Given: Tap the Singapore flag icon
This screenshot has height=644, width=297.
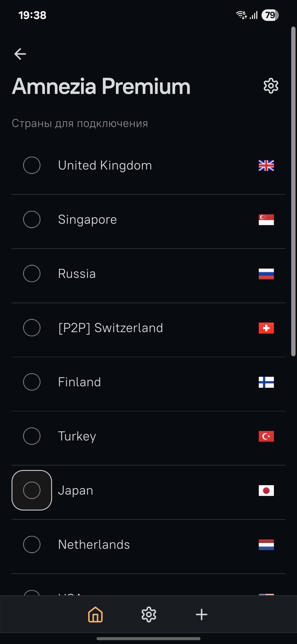Looking at the screenshot, I should 266,220.
